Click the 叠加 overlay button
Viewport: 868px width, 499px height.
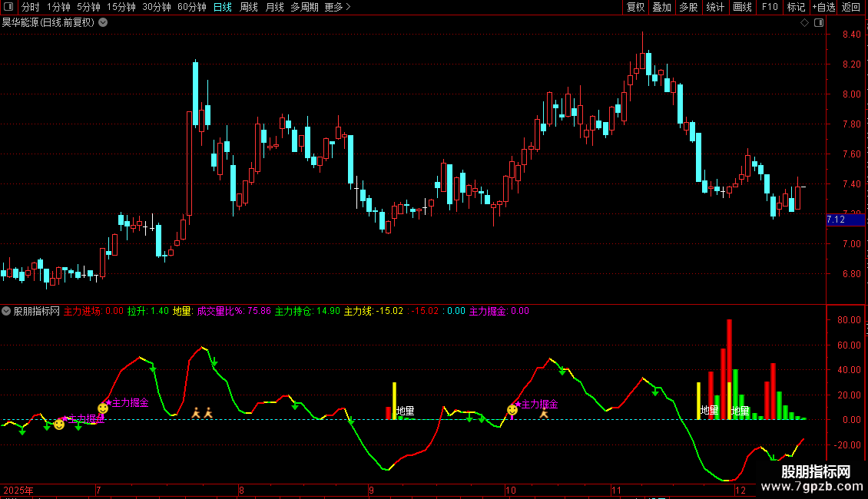pos(661,7)
